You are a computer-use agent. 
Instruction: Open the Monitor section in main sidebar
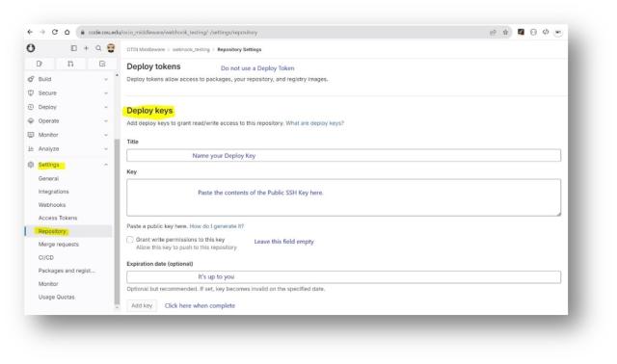click(x=48, y=135)
